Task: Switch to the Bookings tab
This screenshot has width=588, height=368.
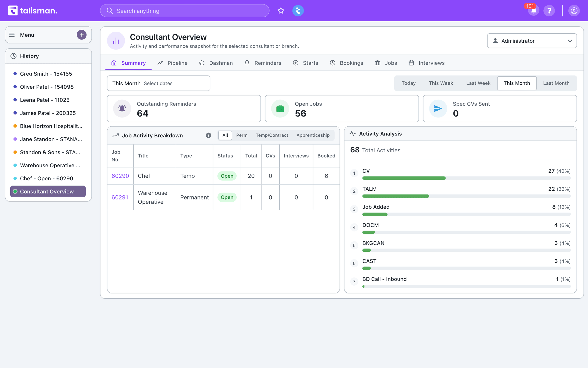Action: 346,63
